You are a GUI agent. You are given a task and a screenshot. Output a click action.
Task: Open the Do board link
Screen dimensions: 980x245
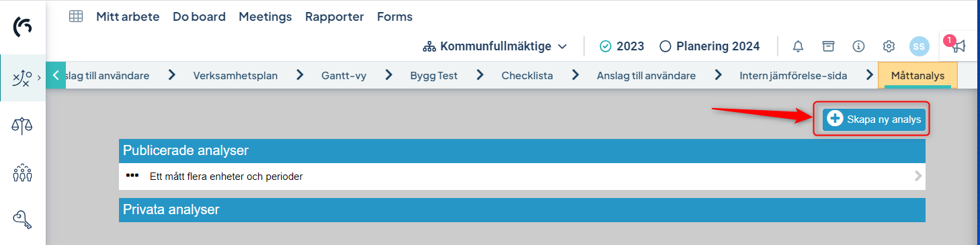[x=199, y=16]
